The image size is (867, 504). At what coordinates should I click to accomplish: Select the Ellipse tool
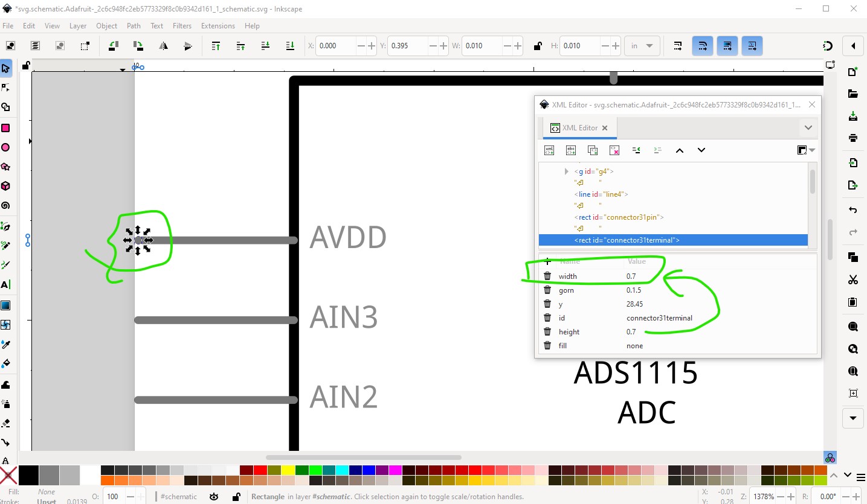(x=5, y=147)
